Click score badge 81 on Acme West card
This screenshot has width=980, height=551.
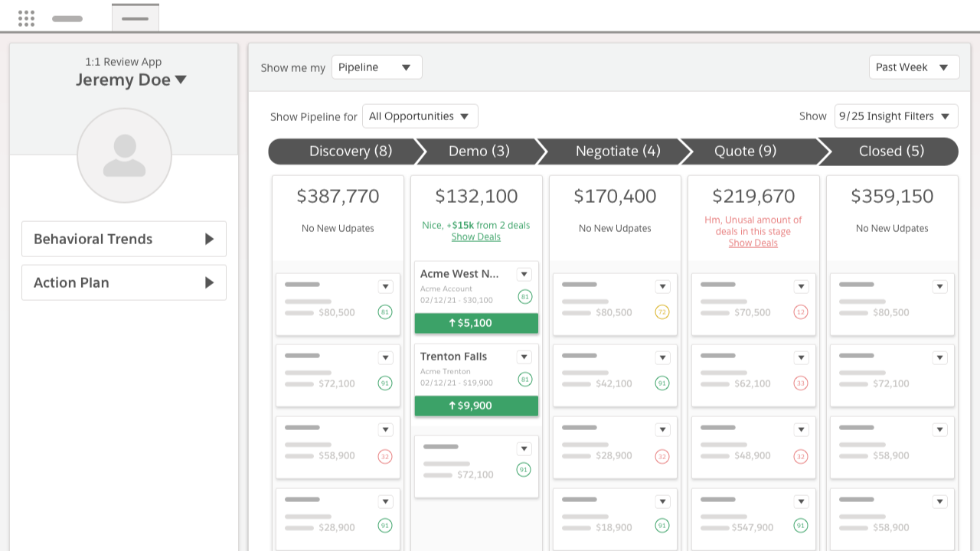coord(524,297)
